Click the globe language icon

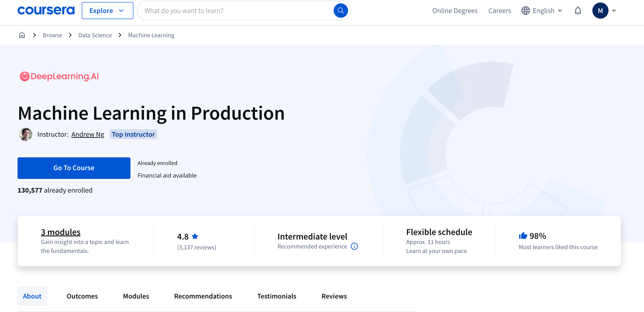pyautogui.click(x=525, y=11)
